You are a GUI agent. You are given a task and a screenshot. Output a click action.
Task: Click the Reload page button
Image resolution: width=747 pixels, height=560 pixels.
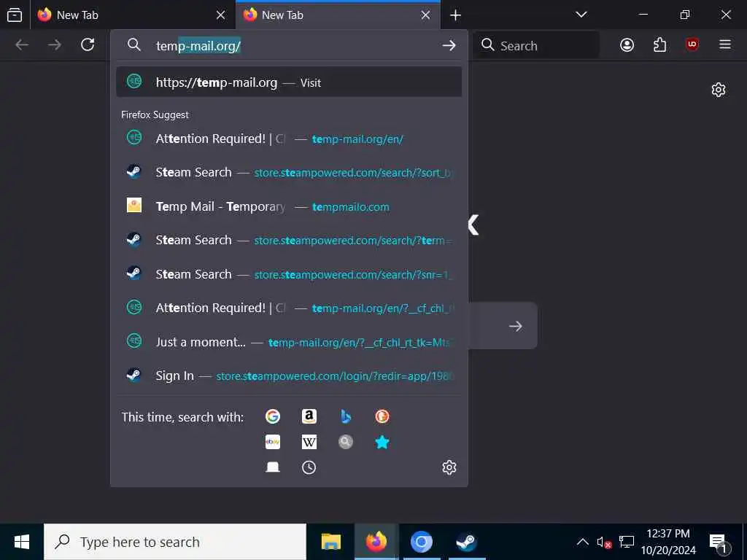[x=88, y=44]
